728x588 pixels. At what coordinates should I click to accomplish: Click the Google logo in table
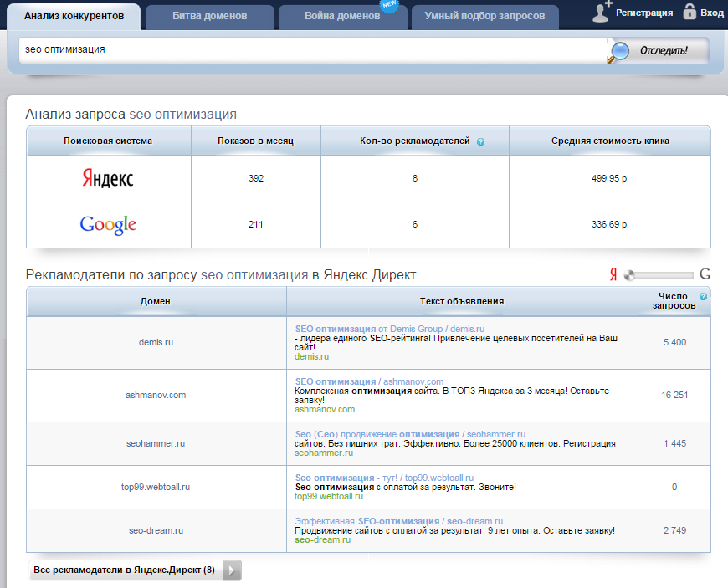click(108, 225)
